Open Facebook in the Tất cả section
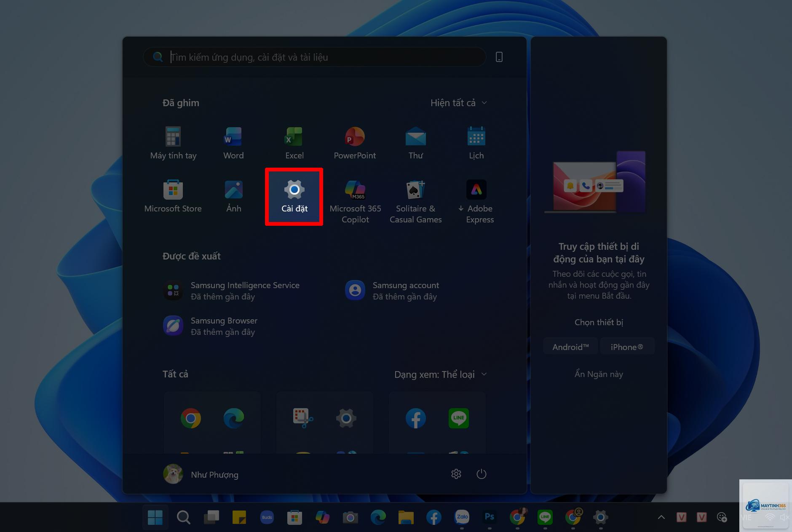Viewport: 792px width, 532px height. tap(416, 418)
